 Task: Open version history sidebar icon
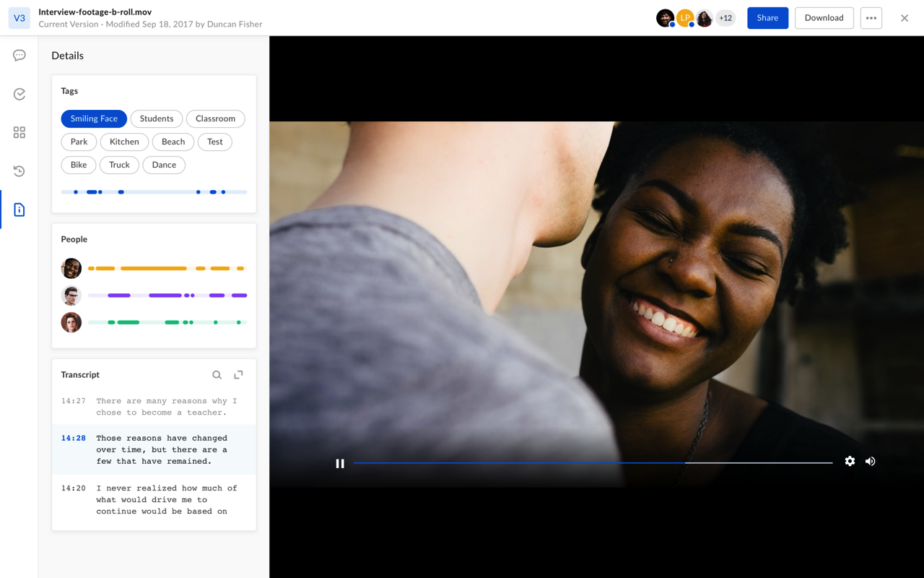[19, 171]
